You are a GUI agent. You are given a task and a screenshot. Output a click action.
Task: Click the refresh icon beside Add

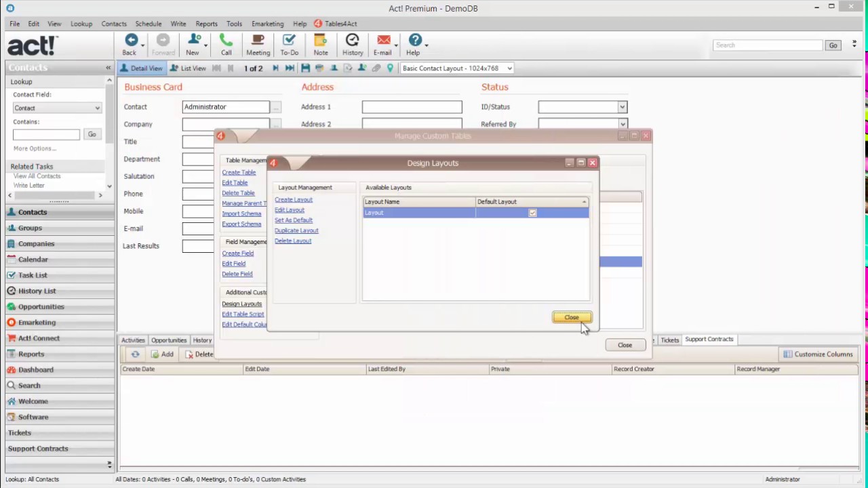point(135,354)
